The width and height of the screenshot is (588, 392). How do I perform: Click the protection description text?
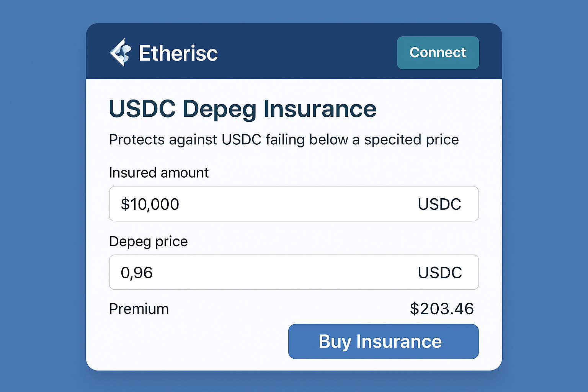point(284,140)
